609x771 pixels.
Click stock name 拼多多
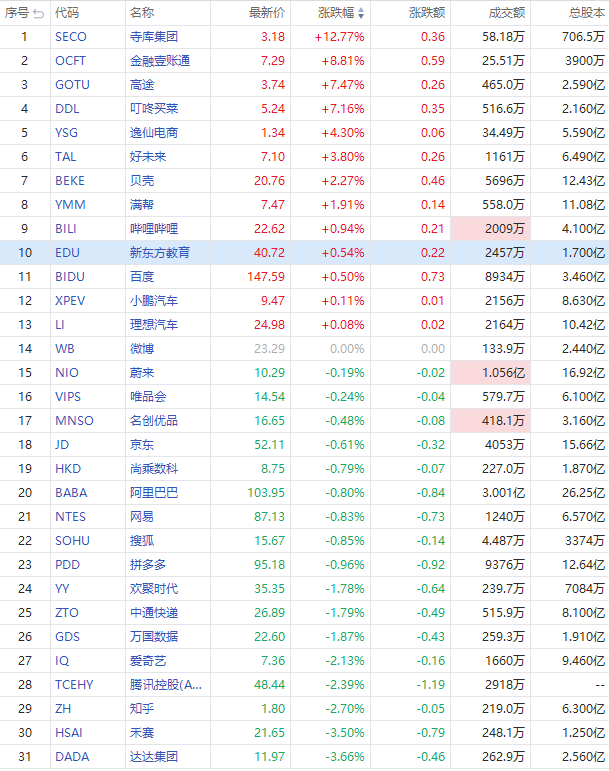(x=148, y=565)
